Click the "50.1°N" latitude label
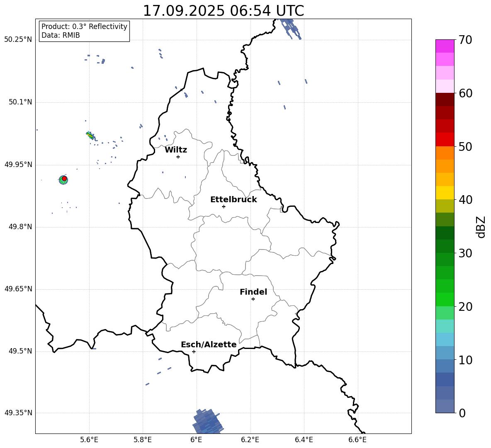Viewport: 491px width, 448px height. click(20, 102)
